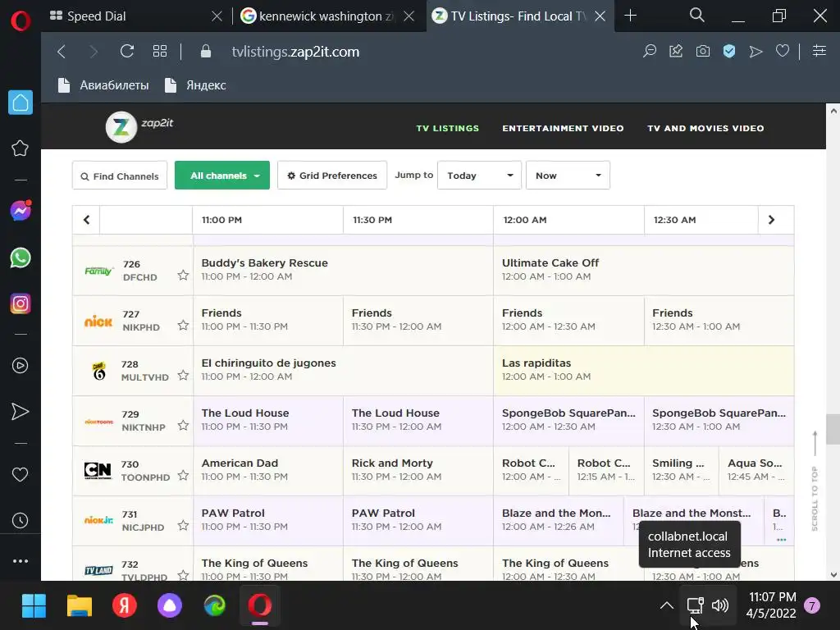This screenshot has height=630, width=840.
Task: Click the Scroll to Top control
Action: tap(815, 481)
